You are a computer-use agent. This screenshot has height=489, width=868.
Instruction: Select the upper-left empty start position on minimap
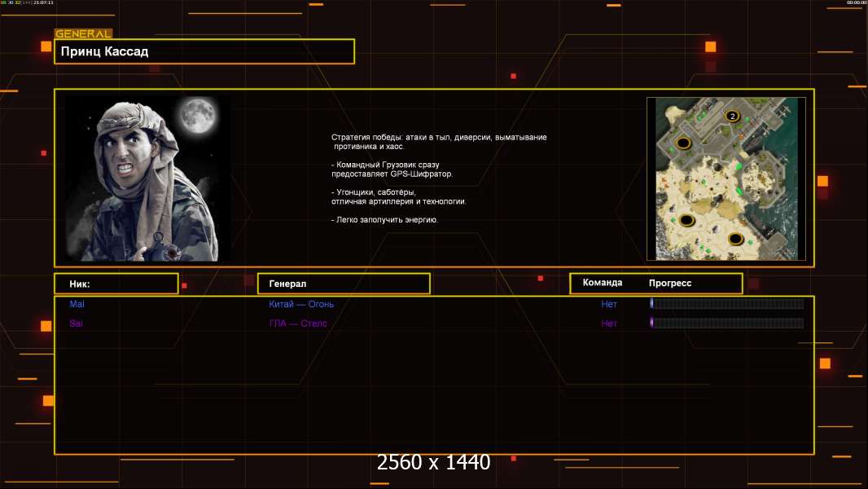coord(684,143)
